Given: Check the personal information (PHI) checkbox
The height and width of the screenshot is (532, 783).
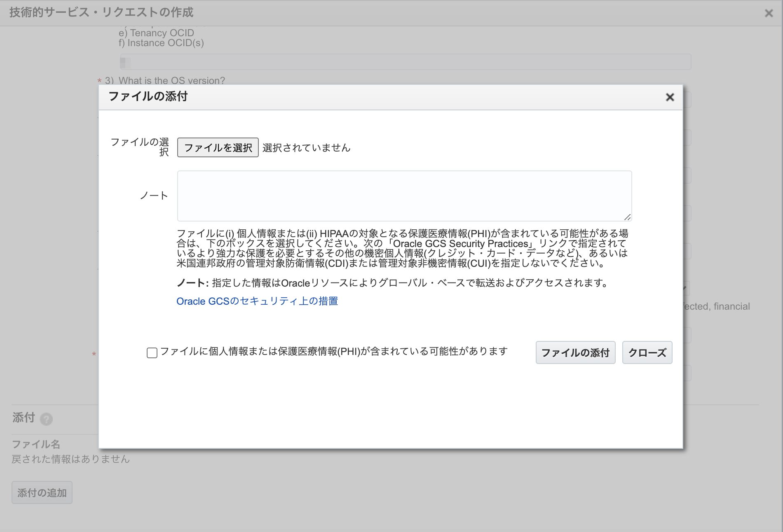Looking at the screenshot, I should coord(152,353).
